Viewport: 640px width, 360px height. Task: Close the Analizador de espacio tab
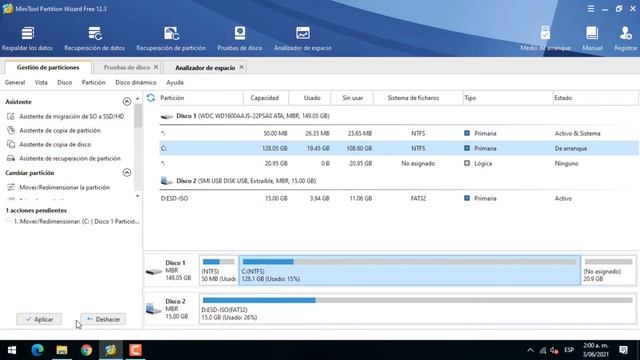pos(241,67)
